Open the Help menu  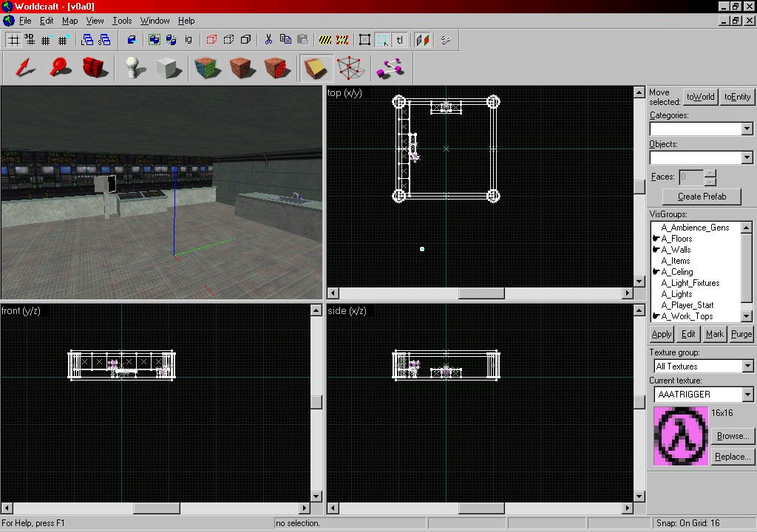pyautogui.click(x=186, y=21)
